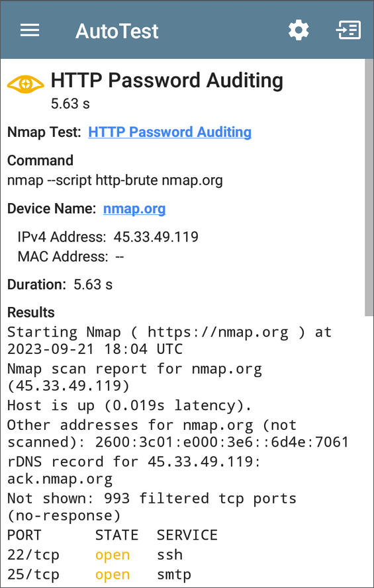374x588 pixels.
Task: Click the Duration 5.63 s row
Action: pos(60,284)
